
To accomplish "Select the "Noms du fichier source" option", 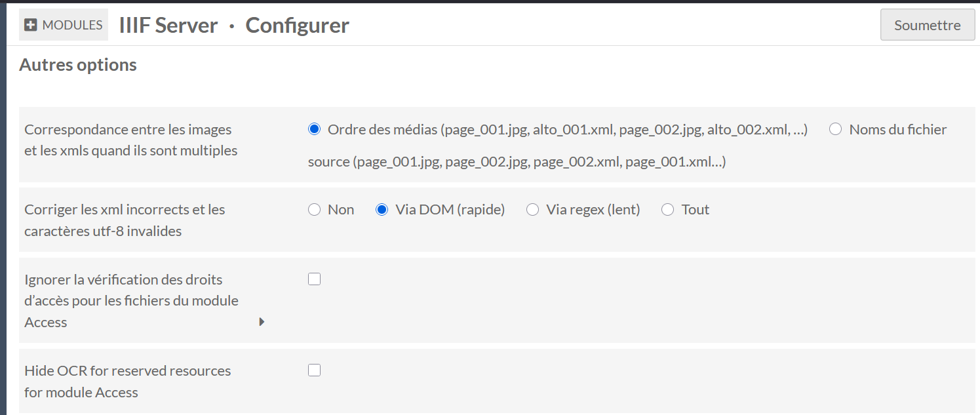I will click(x=835, y=129).
